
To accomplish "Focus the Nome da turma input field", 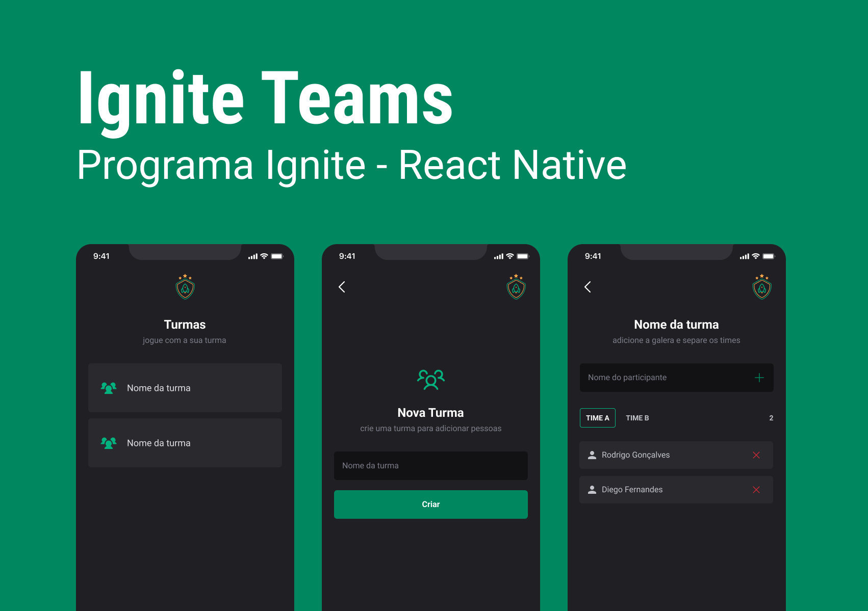I will click(431, 466).
